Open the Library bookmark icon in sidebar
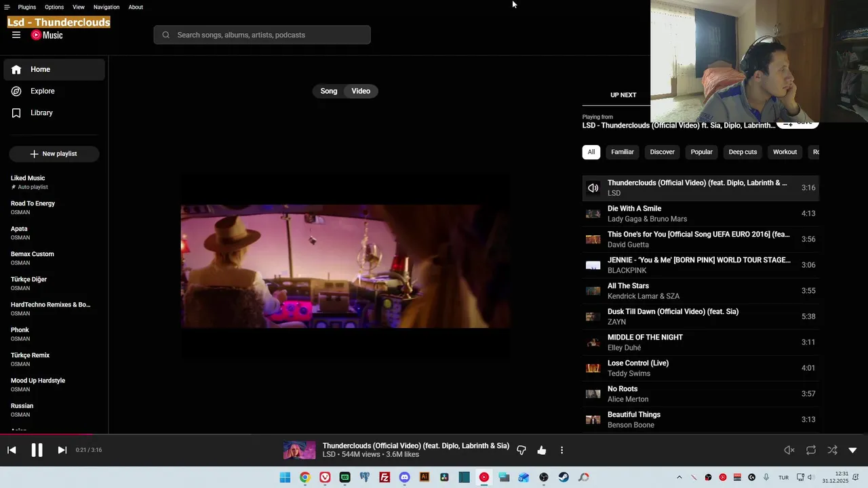Image resolution: width=868 pixels, height=488 pixels. pos(16,113)
